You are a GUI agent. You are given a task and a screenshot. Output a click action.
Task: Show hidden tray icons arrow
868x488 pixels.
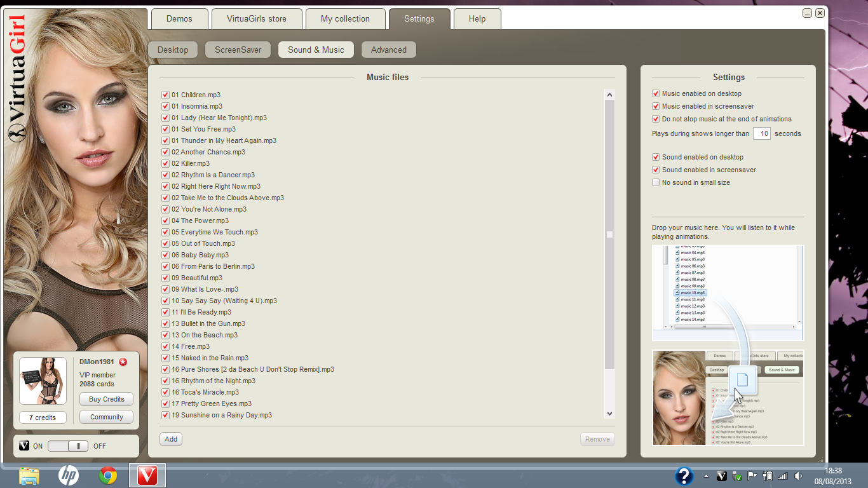tap(707, 476)
